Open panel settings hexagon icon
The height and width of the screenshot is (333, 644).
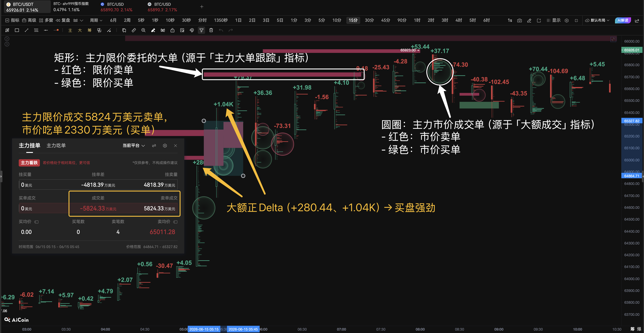click(165, 146)
